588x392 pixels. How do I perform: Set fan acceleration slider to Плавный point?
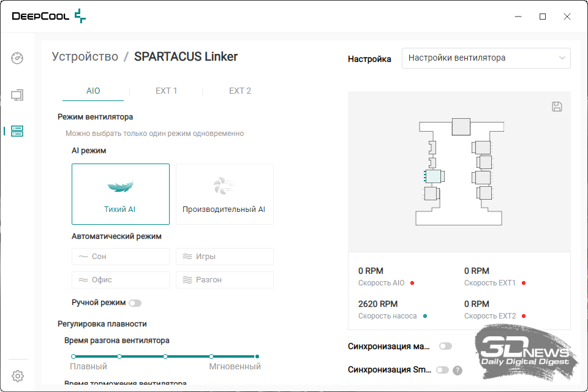[x=73, y=356]
